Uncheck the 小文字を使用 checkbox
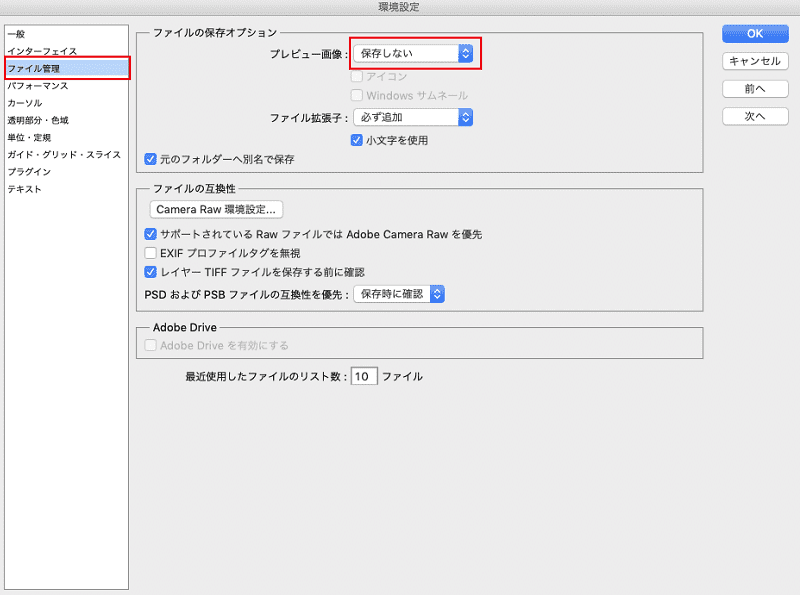The height and width of the screenshot is (595, 800). (x=357, y=140)
